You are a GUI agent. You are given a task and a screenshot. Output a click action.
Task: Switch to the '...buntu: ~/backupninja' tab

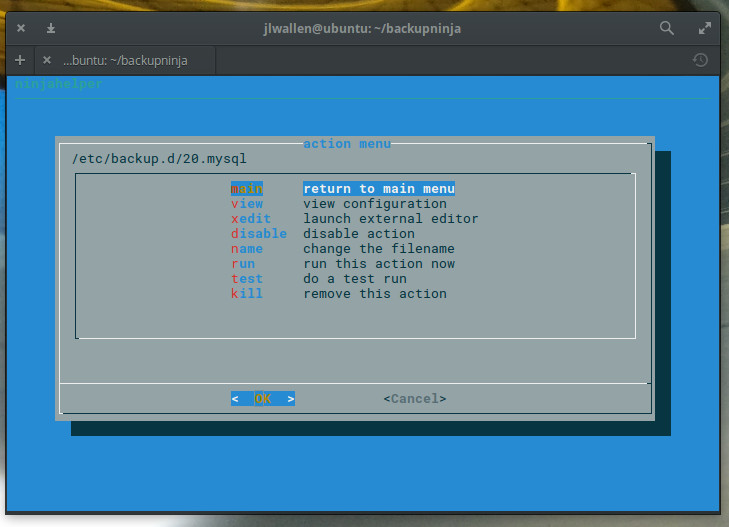pyautogui.click(x=125, y=60)
